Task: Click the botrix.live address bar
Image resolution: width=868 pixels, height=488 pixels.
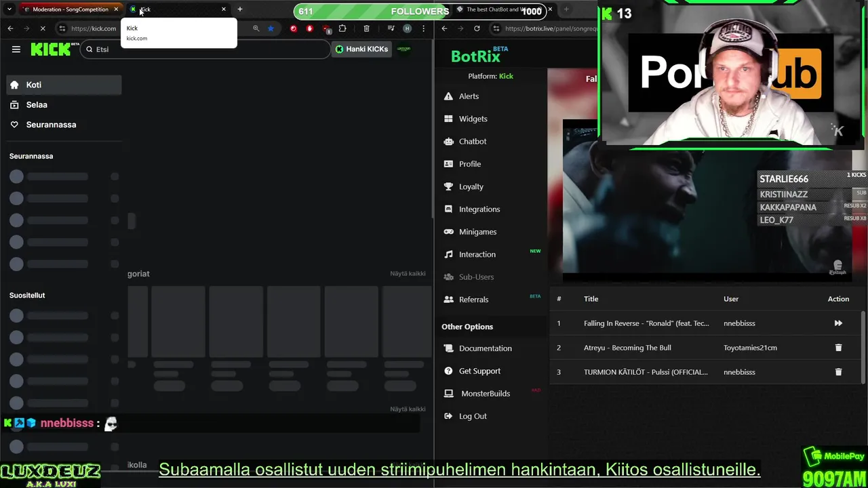Action: pos(551,28)
